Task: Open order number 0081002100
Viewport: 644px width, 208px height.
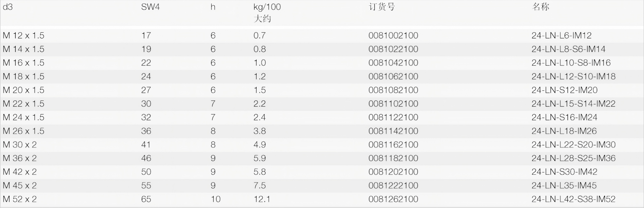Action: coord(393,36)
